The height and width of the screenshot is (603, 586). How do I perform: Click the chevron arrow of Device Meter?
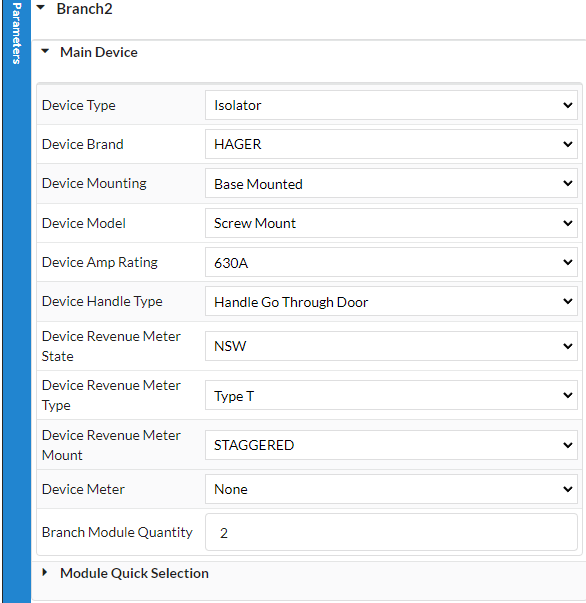pos(568,489)
